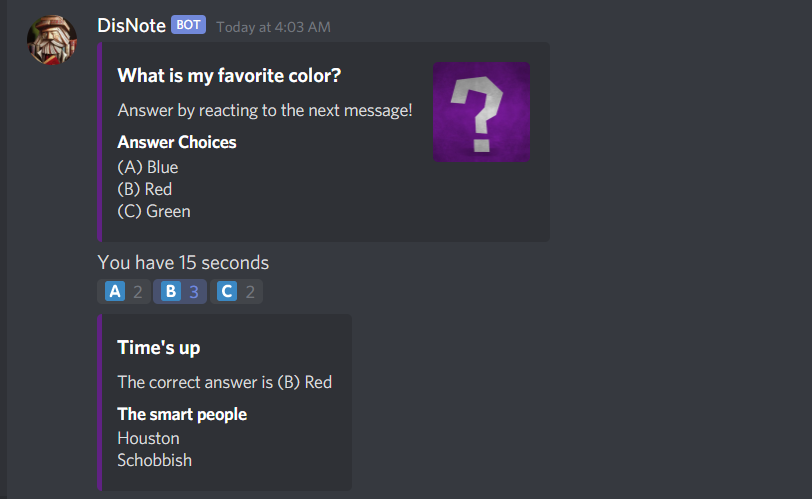Toggle the B reaction with 3 votes
The image size is (812, 499).
tap(180, 291)
